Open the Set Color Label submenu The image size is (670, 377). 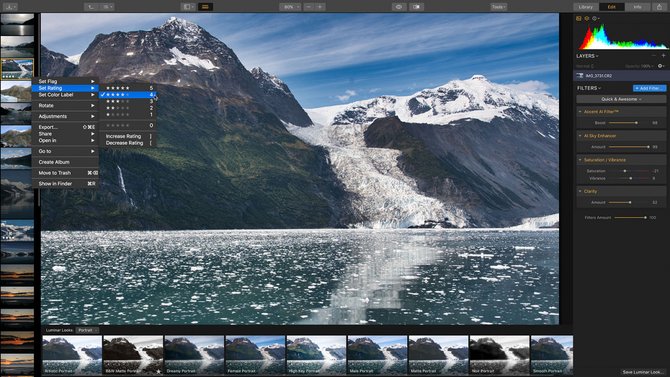point(65,95)
